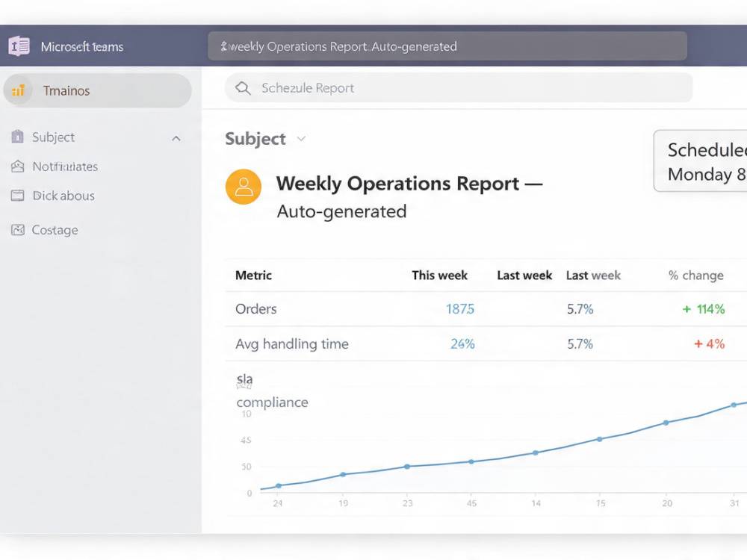This screenshot has width=747, height=560.
Task: Open the Costage sidebar item
Action: (x=55, y=230)
